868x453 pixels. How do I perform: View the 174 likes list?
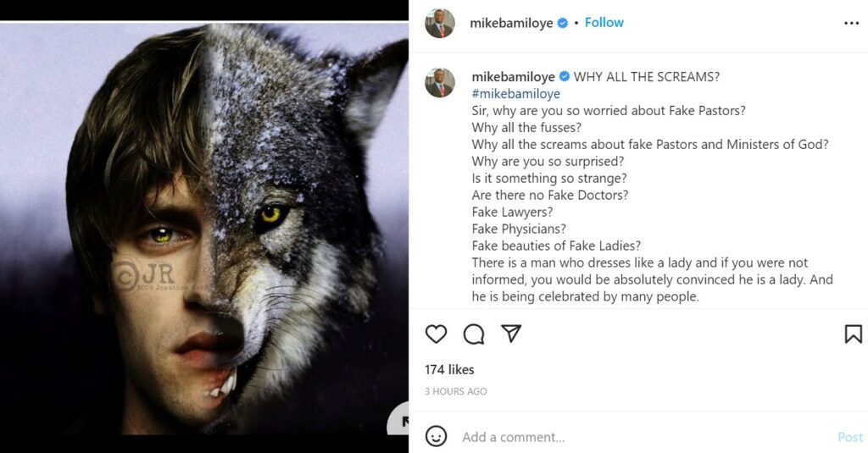pos(449,369)
